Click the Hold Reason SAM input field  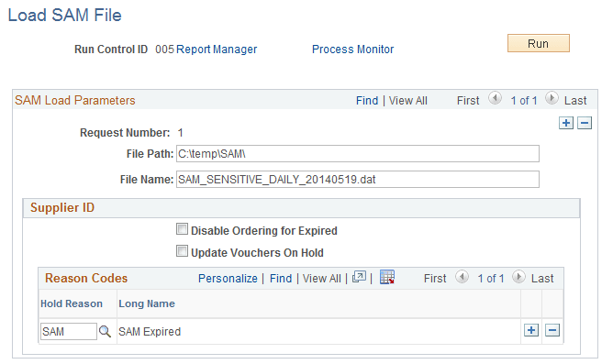click(x=69, y=331)
